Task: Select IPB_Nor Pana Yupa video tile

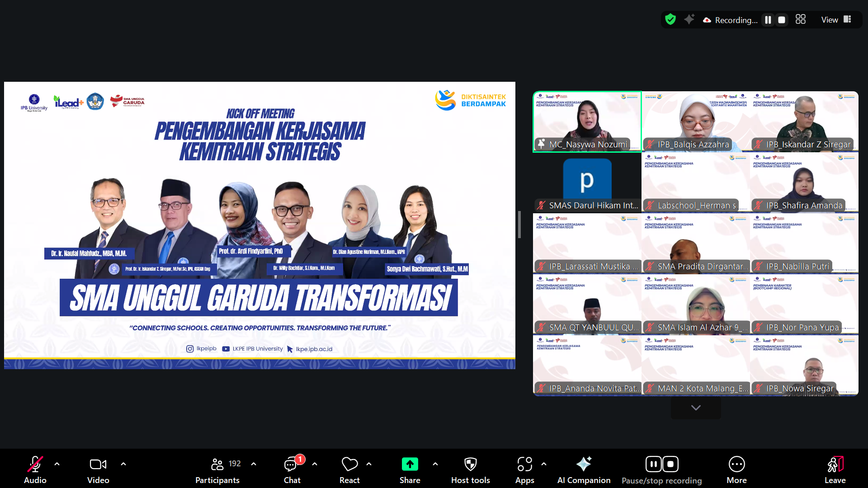Action: [804, 305]
